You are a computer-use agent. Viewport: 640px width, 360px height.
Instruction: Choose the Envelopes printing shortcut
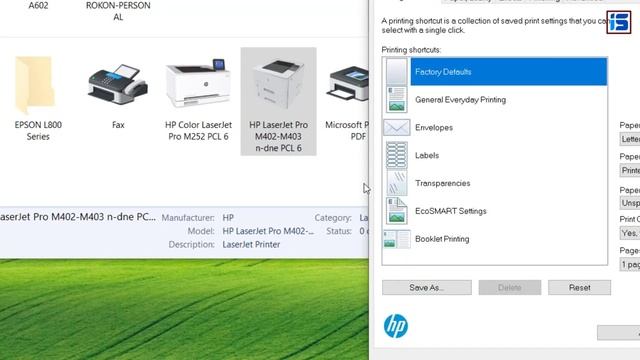(x=495, y=127)
